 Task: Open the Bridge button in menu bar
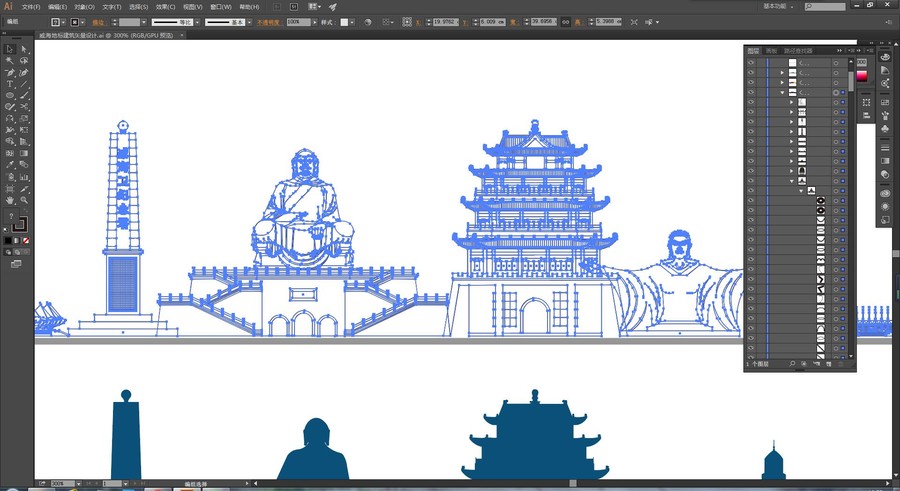[277, 7]
